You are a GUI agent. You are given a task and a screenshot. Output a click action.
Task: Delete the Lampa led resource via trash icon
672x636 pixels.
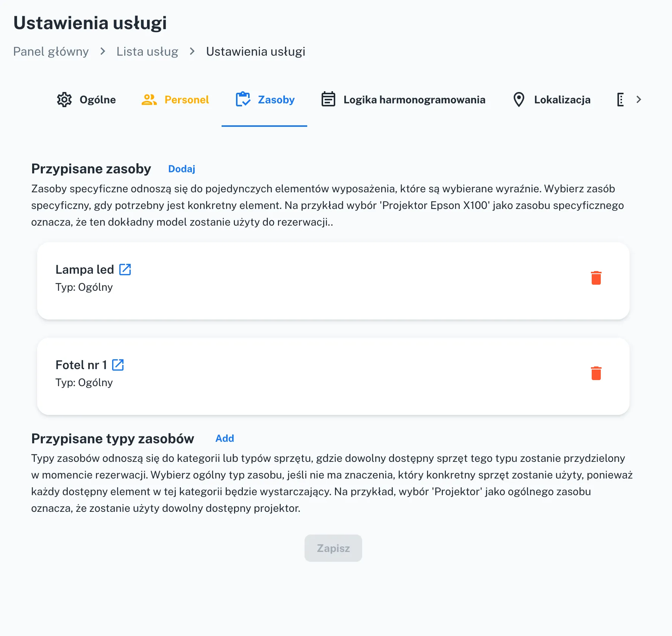[596, 277]
